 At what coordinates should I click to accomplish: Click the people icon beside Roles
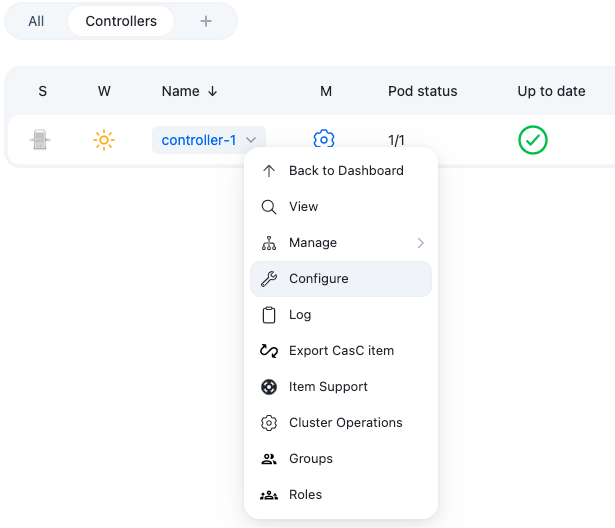point(269,495)
